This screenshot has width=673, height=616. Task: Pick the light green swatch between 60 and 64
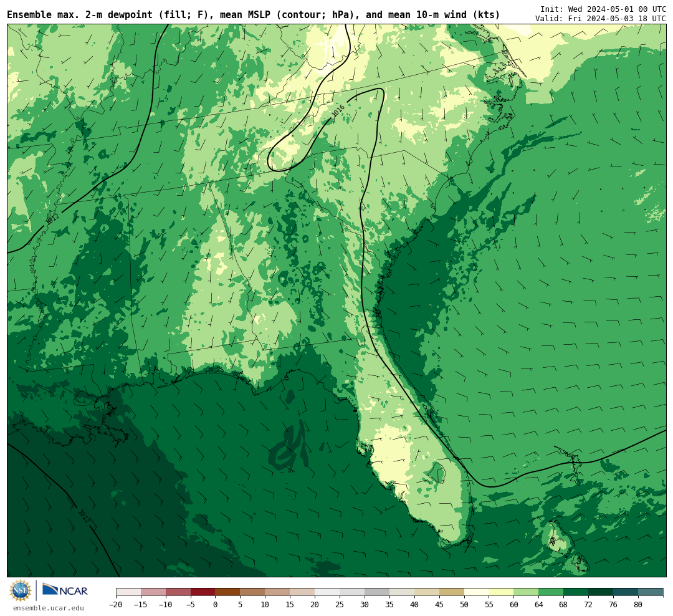(x=527, y=592)
